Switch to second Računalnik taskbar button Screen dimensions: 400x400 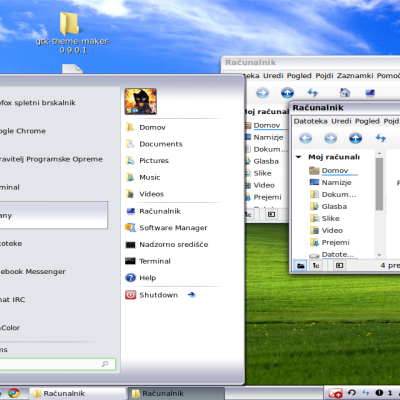point(176,393)
